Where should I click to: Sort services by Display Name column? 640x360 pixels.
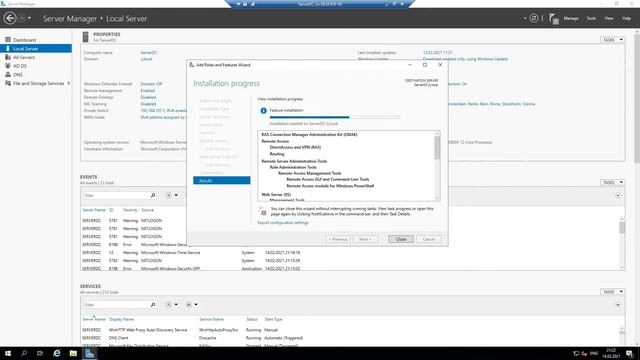(x=121, y=319)
